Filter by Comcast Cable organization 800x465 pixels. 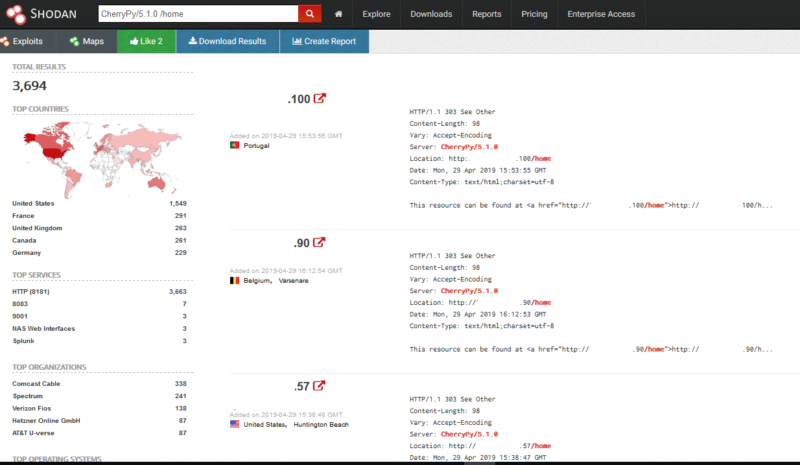coord(36,383)
